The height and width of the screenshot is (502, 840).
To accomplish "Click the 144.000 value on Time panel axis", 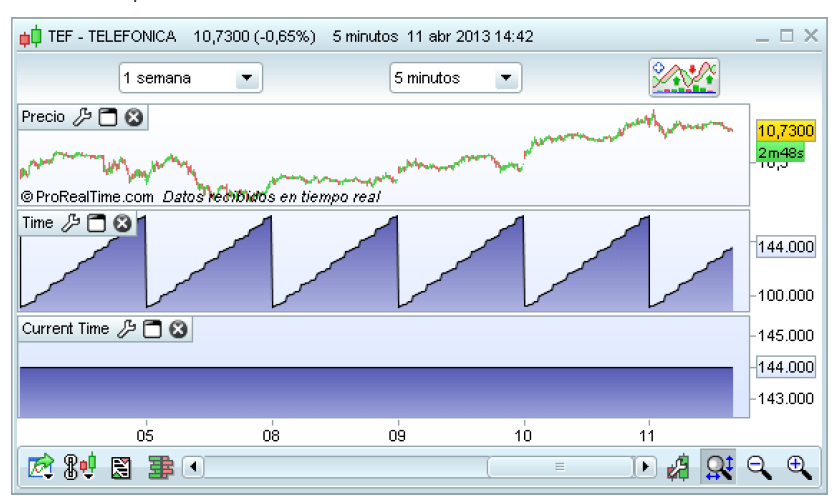I will click(x=786, y=247).
